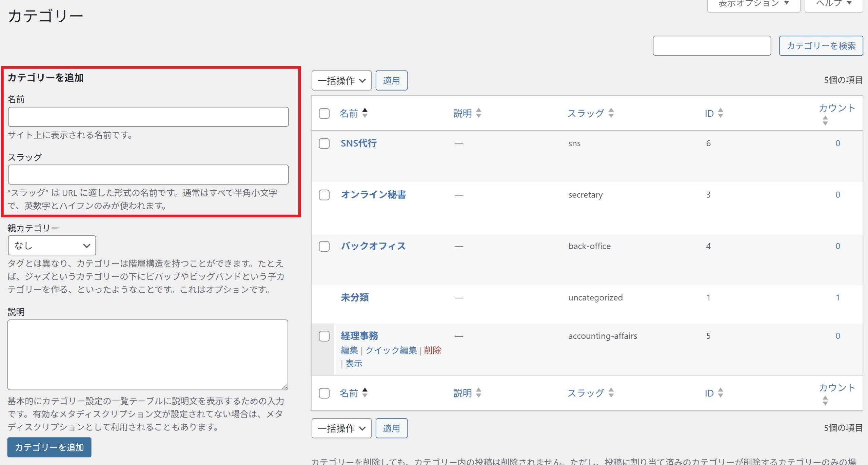Click the クイック編集 link under 経理事務
This screenshot has height=465, width=868.
point(391,350)
